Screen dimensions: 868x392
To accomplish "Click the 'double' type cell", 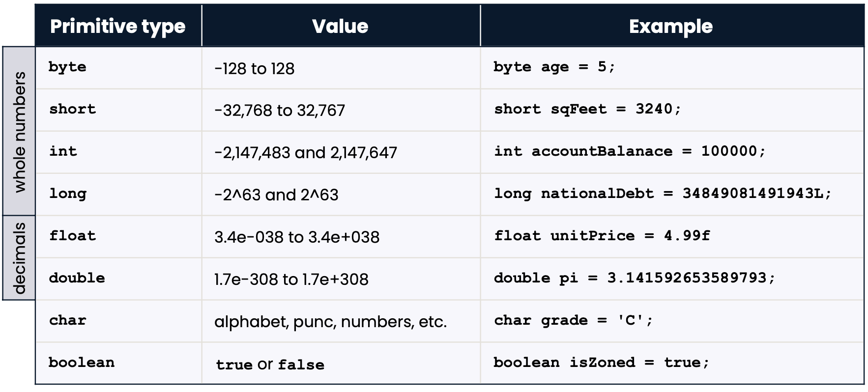I will 77,278.
